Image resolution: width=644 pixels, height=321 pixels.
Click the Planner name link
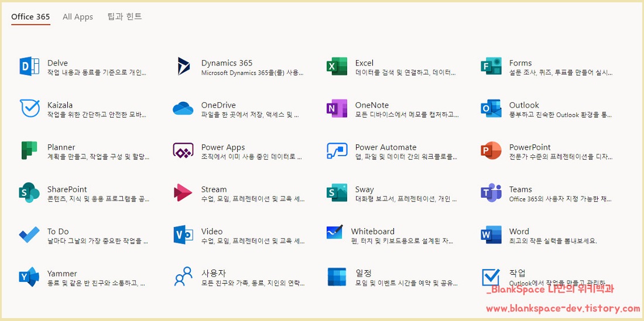(x=61, y=147)
